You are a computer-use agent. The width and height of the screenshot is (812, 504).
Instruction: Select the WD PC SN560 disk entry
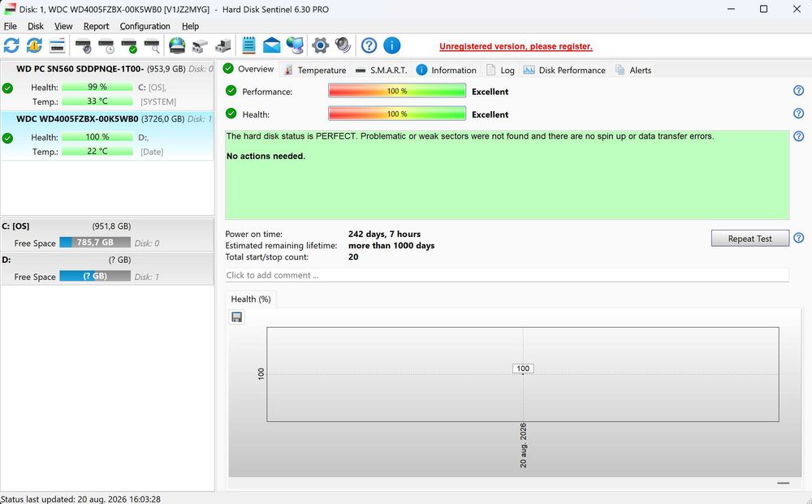tap(107, 85)
